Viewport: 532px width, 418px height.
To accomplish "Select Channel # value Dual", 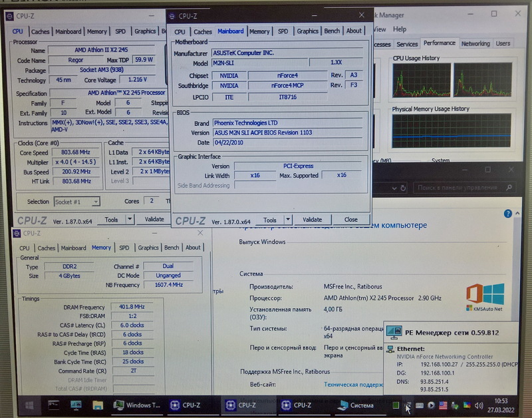I will (168, 266).
